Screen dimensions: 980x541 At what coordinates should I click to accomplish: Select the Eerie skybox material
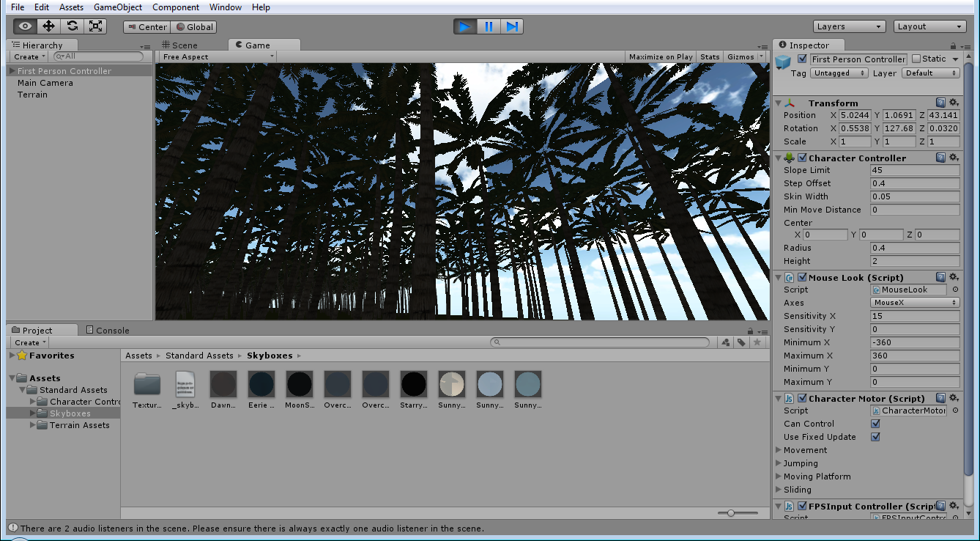261,384
